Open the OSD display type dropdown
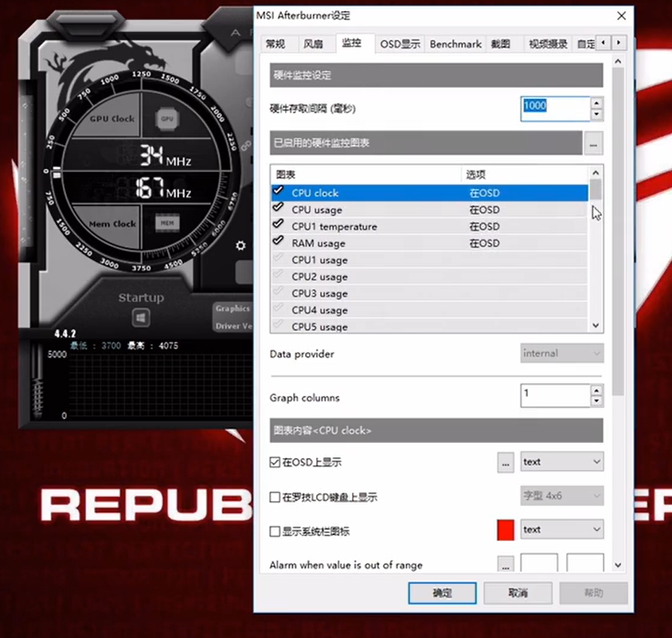The image size is (672, 638). click(x=562, y=462)
